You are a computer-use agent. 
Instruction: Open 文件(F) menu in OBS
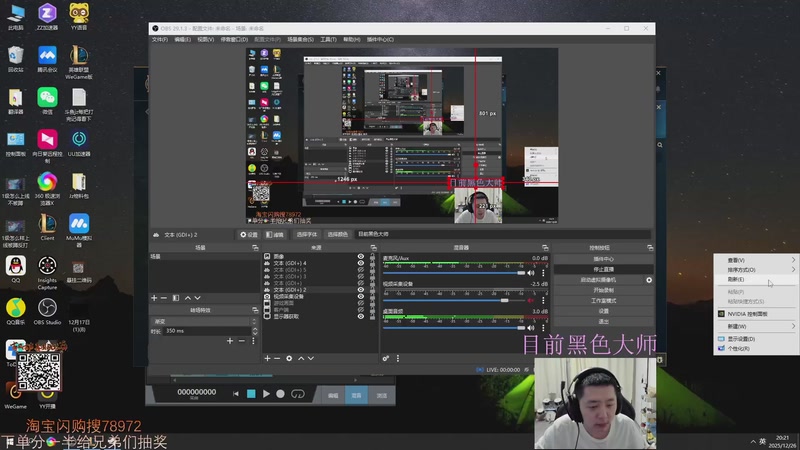(x=160, y=40)
